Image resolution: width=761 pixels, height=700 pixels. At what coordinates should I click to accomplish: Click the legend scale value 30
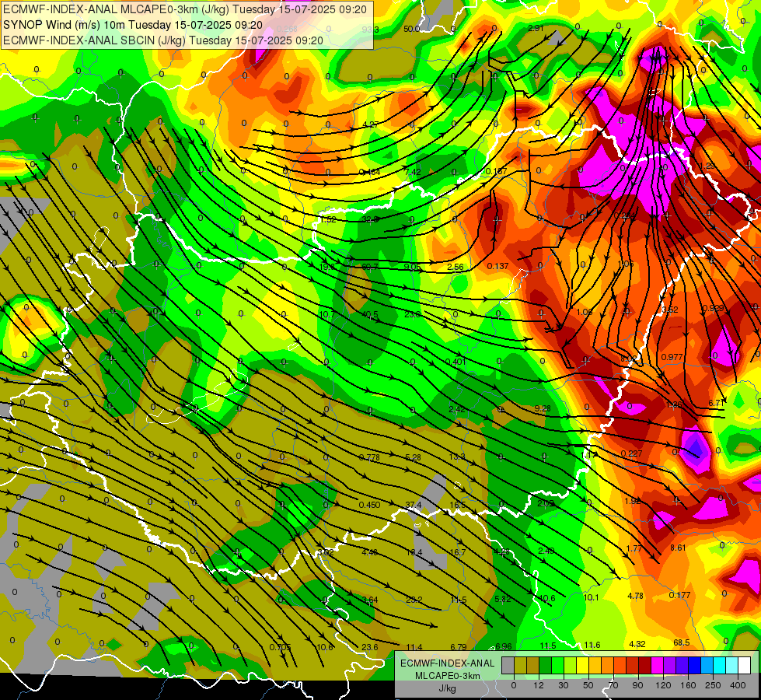[563, 685]
